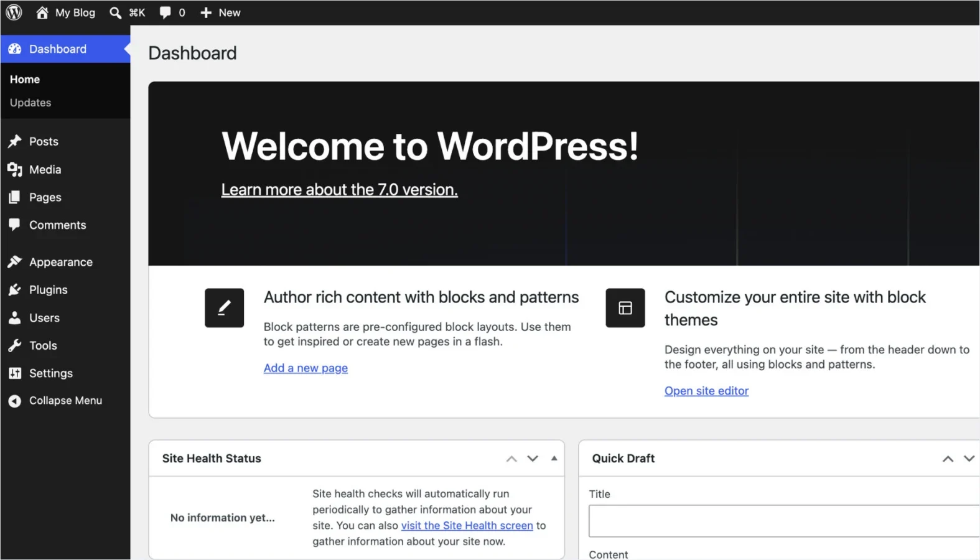Screen dimensions: 980x560
Task: Click the Settings sliders icon
Action: click(15, 373)
